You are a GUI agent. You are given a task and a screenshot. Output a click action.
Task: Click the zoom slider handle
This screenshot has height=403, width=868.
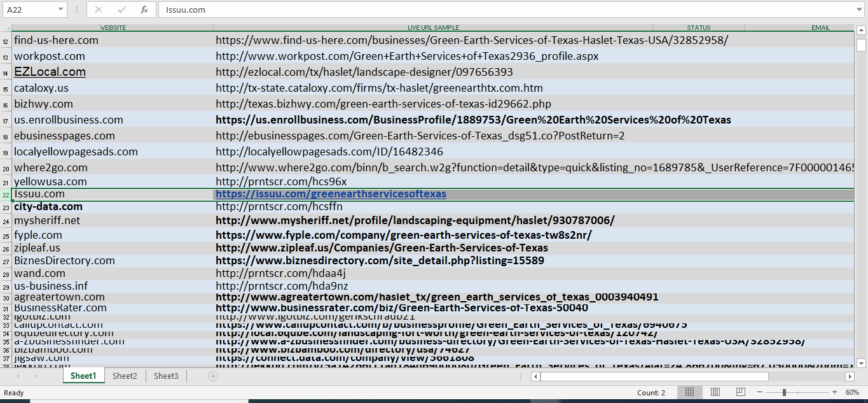[x=784, y=392]
